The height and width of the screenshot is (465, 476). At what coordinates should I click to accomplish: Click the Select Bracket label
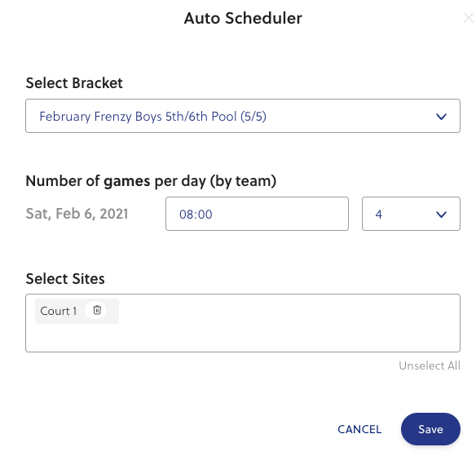tap(74, 83)
